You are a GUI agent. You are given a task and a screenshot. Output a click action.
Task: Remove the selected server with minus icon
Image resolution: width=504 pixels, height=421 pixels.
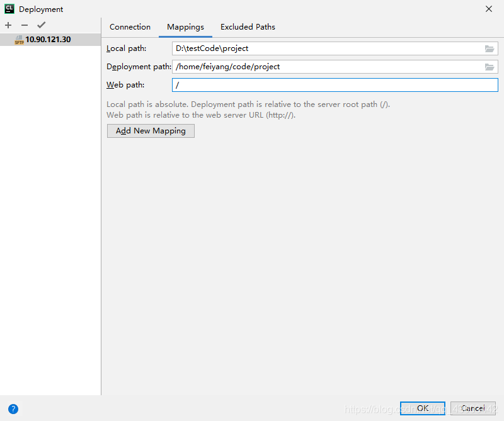pos(25,25)
